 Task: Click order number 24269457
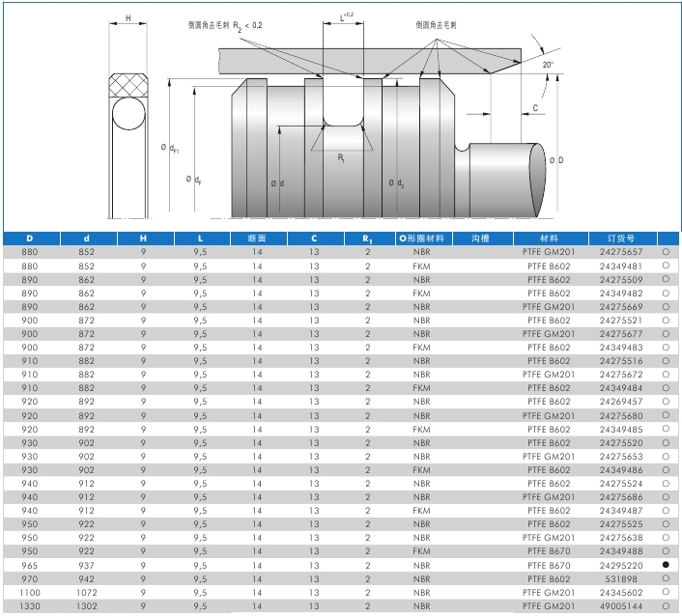(x=620, y=401)
